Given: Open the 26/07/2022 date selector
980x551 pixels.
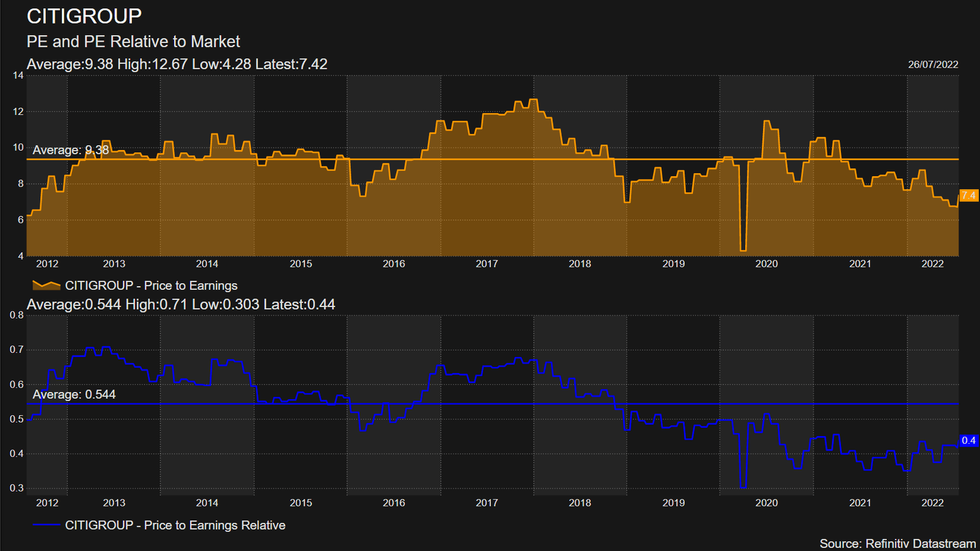Looking at the screenshot, I should tap(933, 64).
